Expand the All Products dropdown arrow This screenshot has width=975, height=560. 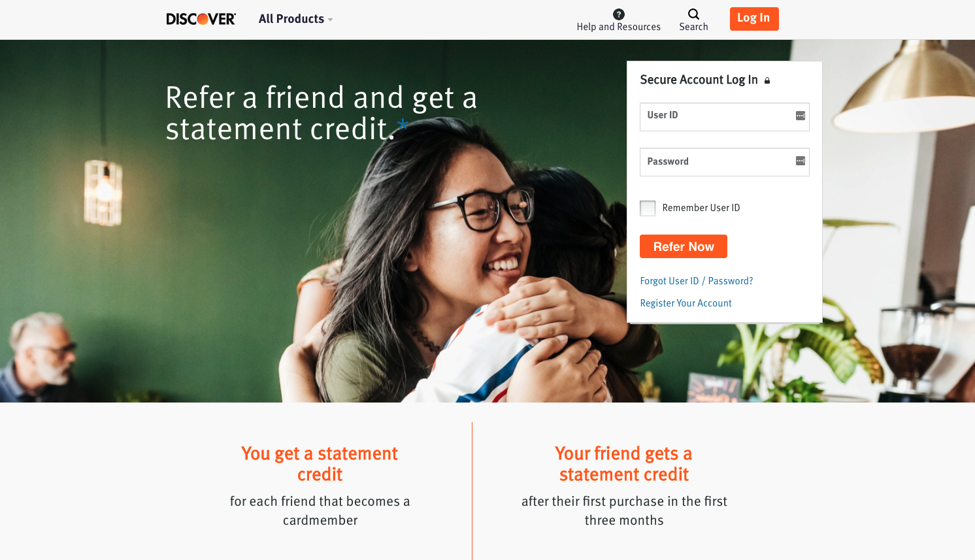point(330,20)
